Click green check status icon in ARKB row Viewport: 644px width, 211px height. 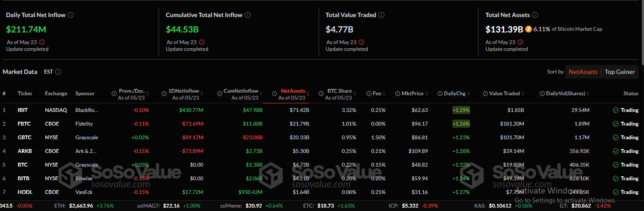click(x=615, y=151)
